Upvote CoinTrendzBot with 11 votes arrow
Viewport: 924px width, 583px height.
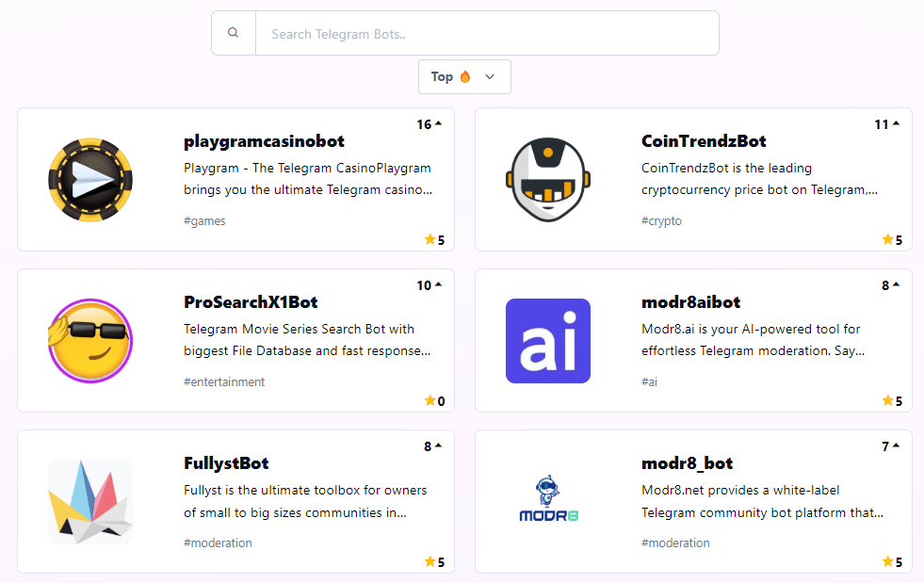click(896, 123)
